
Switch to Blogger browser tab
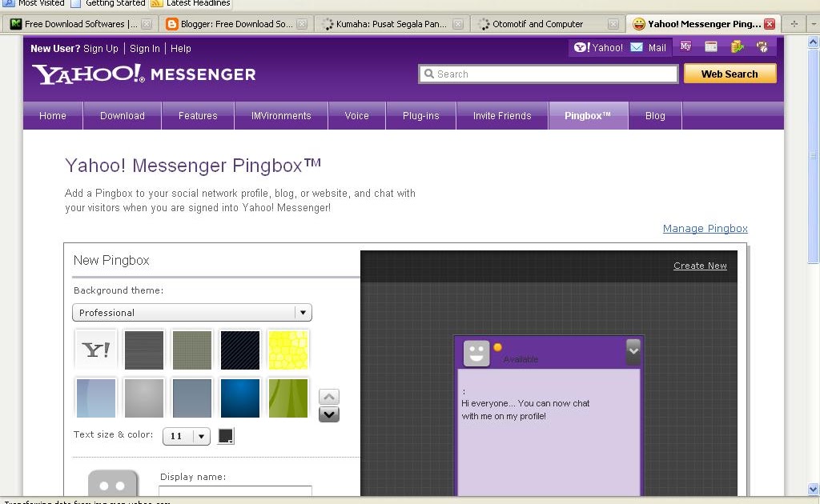pyautogui.click(x=236, y=24)
